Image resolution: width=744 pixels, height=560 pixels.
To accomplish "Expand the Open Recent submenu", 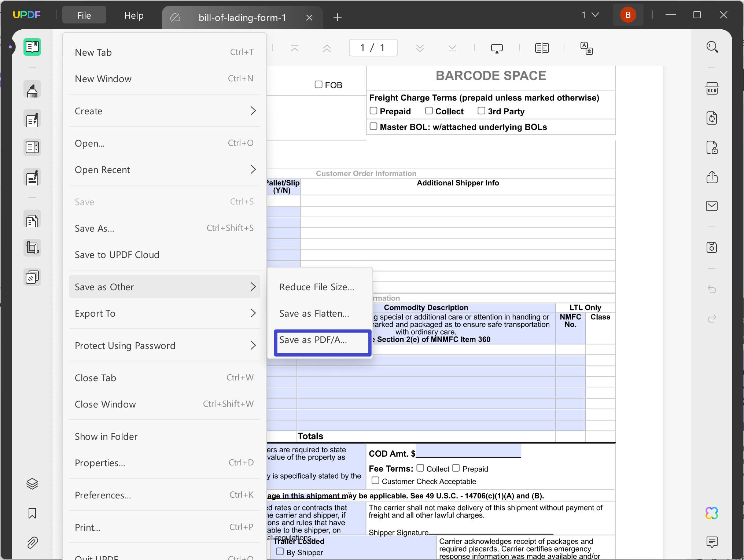I will [165, 169].
